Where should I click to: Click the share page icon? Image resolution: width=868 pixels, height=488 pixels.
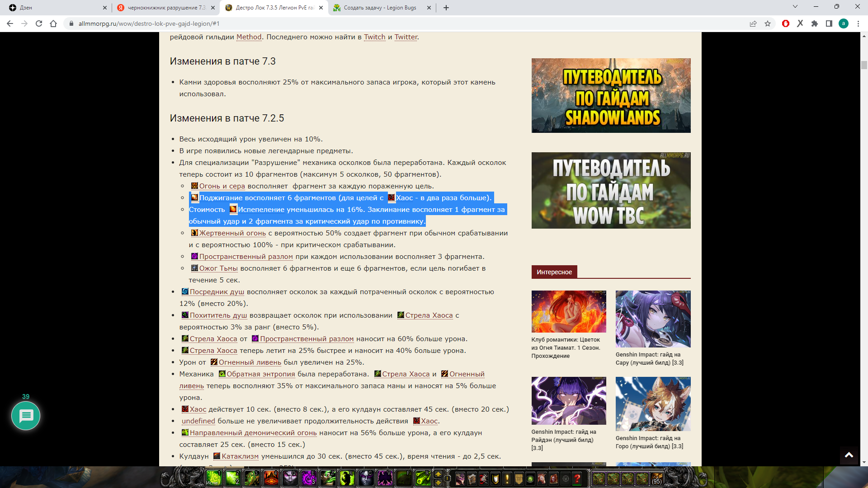pos(753,23)
